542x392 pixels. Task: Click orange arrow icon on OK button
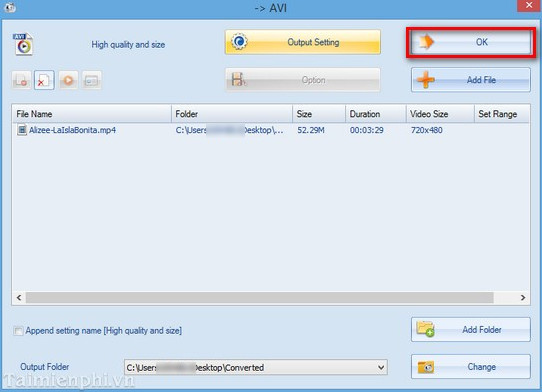[x=426, y=42]
